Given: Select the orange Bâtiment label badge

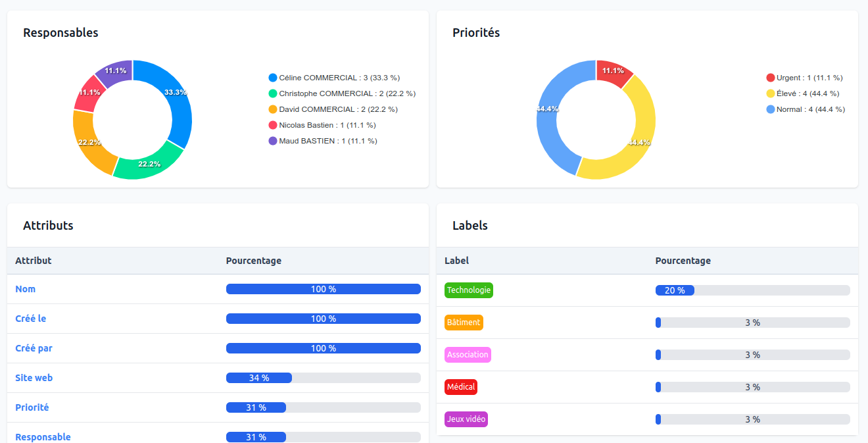Looking at the screenshot, I should tap(464, 323).
